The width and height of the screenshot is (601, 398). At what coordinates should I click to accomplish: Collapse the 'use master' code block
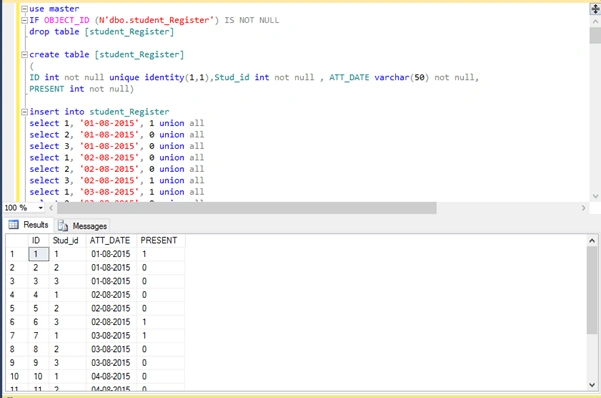24,9
